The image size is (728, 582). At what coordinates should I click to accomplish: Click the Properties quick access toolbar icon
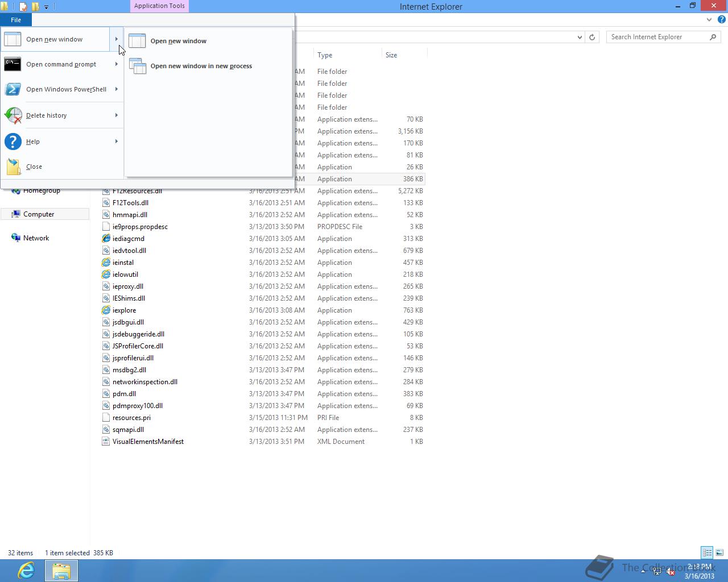[23, 7]
